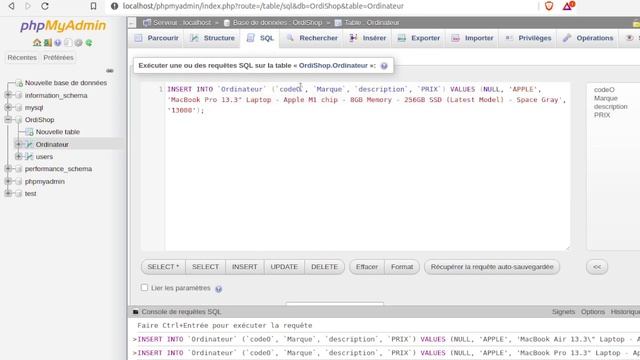Click Récupérer la requête auto-sauvegardée button

coord(492,267)
